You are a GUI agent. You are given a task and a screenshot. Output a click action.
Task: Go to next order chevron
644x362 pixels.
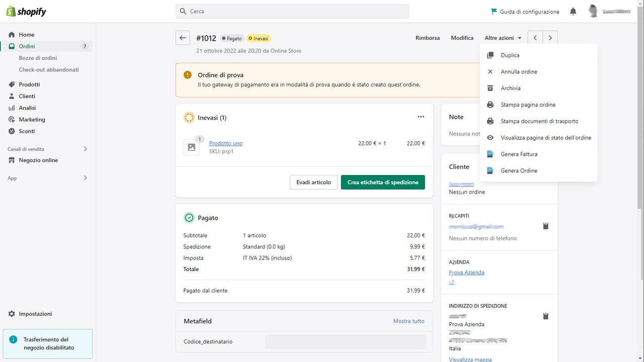(550, 38)
